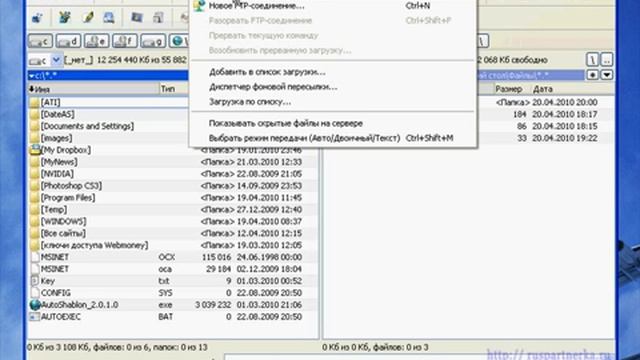The image size is (640, 360).
Task: Choose Выбрать режим передачи menu item
Action: coord(333,138)
